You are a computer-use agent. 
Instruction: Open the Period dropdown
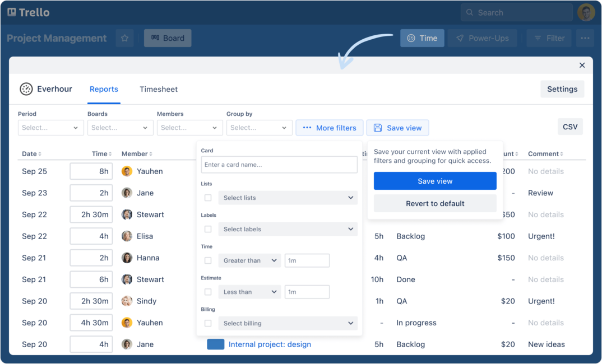(50, 127)
